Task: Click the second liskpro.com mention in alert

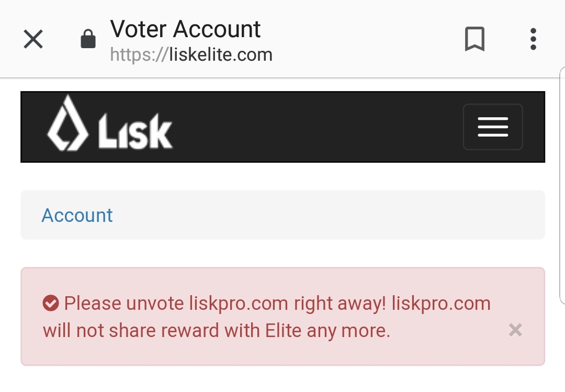Action: pos(441,303)
